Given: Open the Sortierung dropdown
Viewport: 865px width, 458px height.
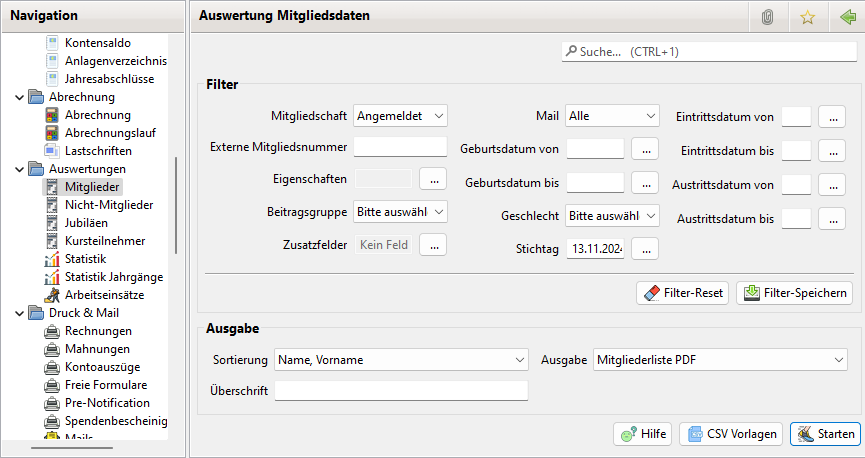Looking at the screenshot, I should pos(401,359).
